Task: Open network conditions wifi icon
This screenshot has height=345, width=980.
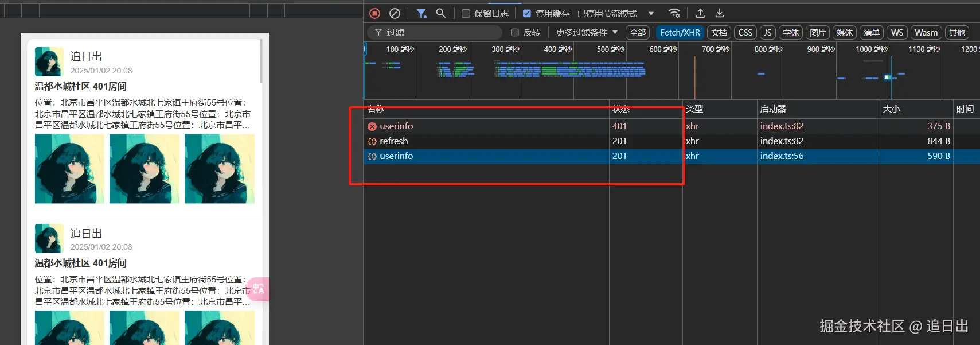Action: (x=674, y=13)
